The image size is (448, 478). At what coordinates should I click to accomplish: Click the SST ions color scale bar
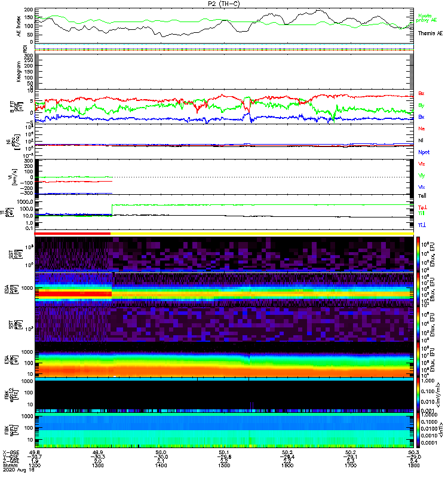[x=418, y=253]
